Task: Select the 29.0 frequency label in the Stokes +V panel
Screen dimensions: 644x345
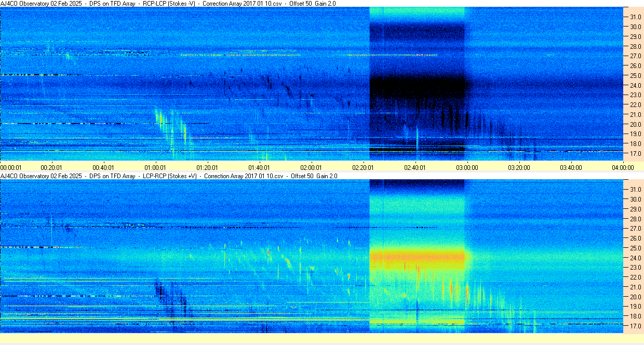Action: 635,209
